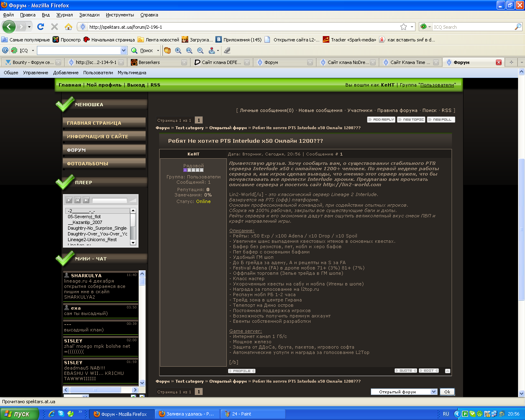Open the Back history dropdown arrow
This screenshot has width=525, height=420.
[x=29, y=27]
